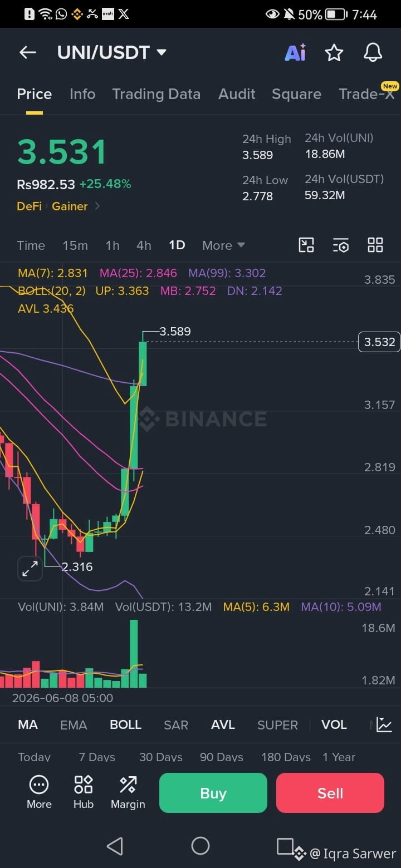Open the chart drawing tools icon
The width and height of the screenshot is (401, 868).
pos(306,245)
